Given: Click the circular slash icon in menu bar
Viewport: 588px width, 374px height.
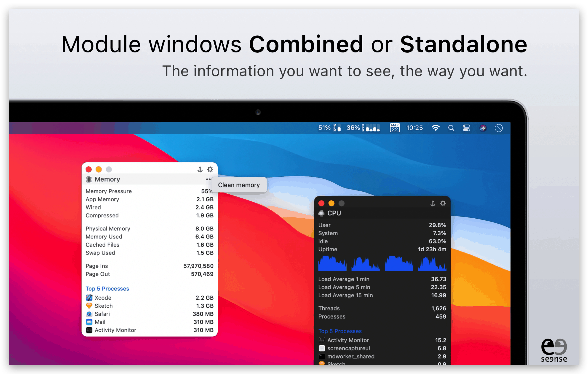Looking at the screenshot, I should point(499,128).
